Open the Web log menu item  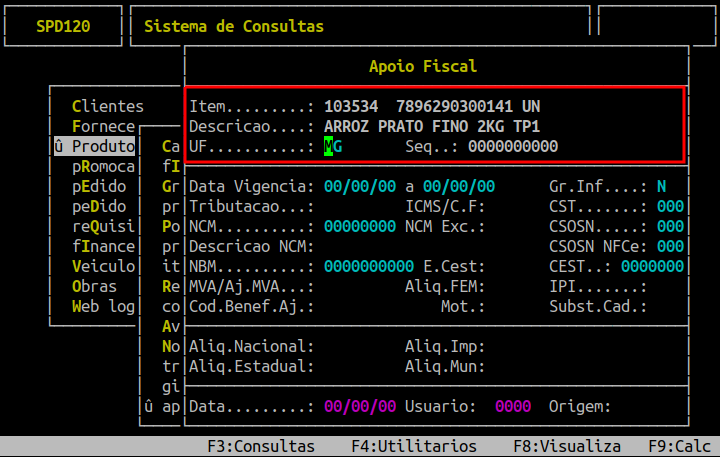click(x=103, y=307)
